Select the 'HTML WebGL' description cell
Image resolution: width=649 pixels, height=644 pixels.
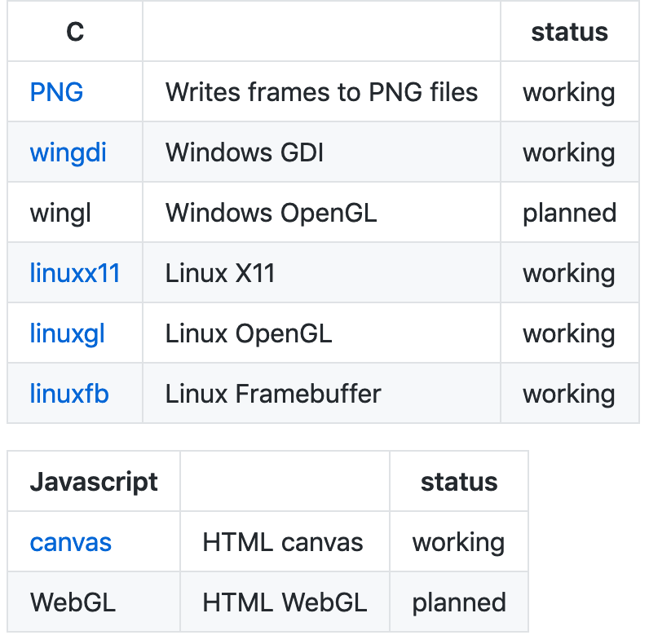point(285,602)
